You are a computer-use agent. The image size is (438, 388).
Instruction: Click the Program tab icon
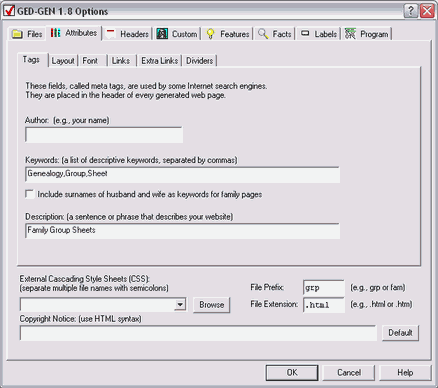tap(350, 34)
